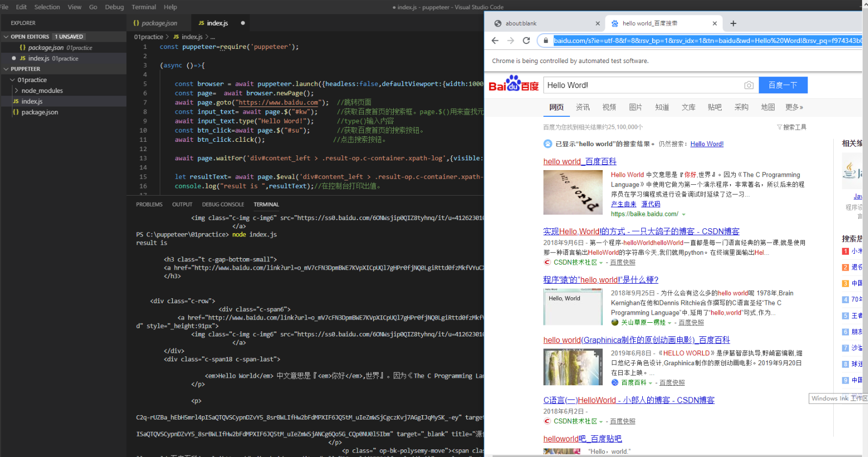Click the unsaved dot on index.js tab
Screen dimensions: 868x457
pyautogui.click(x=243, y=23)
